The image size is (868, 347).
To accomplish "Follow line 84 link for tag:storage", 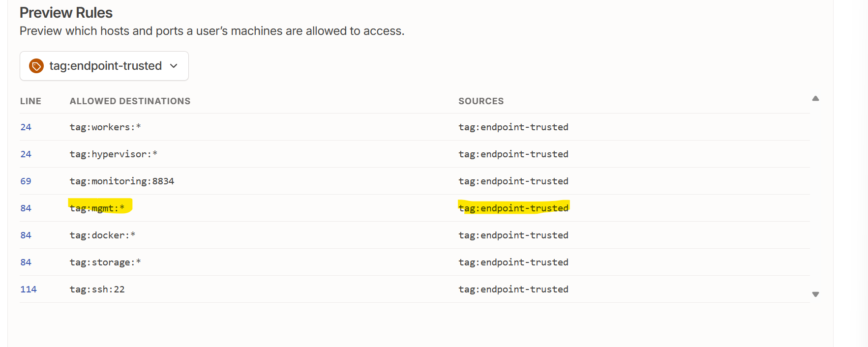I will click(26, 262).
